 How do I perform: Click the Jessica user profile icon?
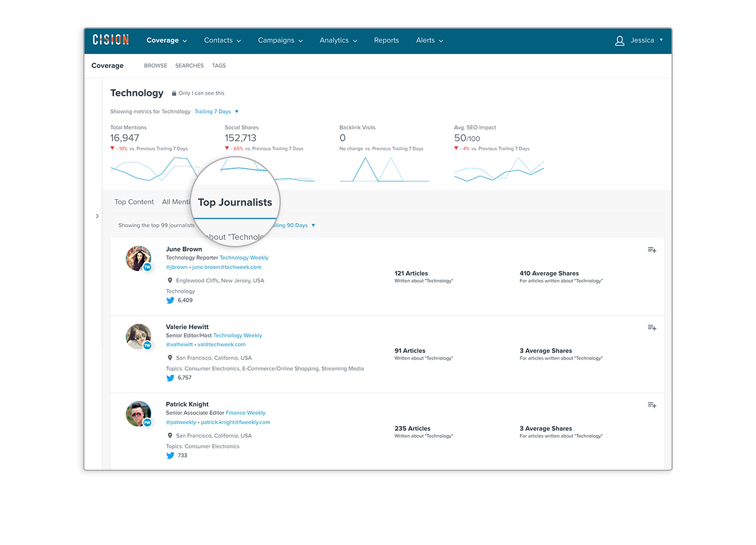[x=620, y=41]
